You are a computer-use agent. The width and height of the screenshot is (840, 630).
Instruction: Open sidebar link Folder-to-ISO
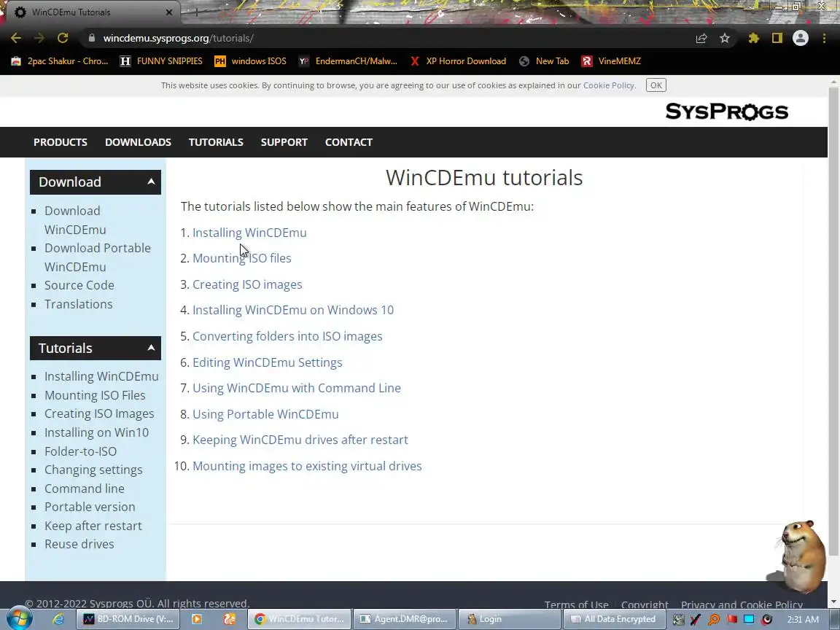(80, 451)
